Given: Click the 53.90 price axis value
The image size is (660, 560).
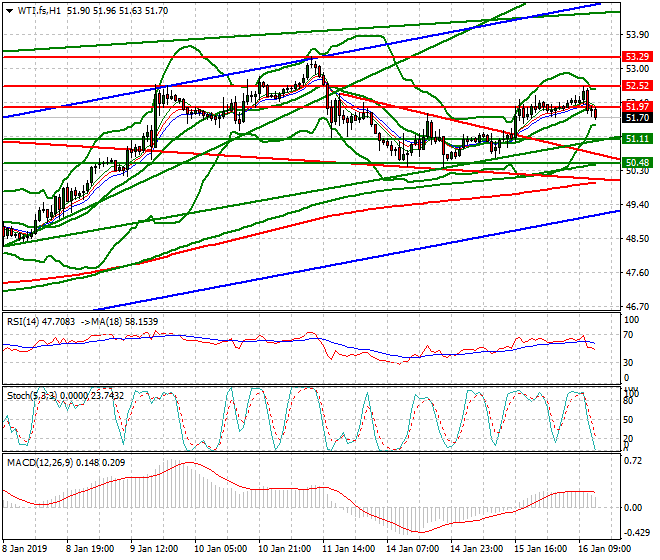Looking at the screenshot, I should 637,35.
